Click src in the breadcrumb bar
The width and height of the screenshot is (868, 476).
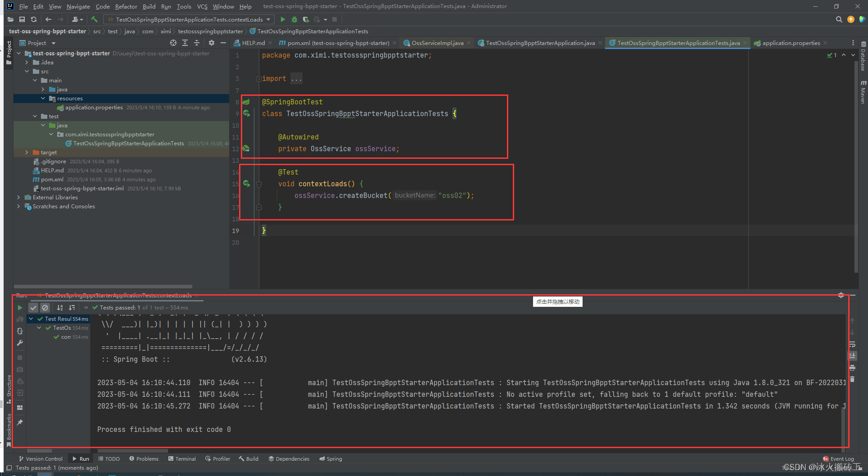pyautogui.click(x=97, y=31)
